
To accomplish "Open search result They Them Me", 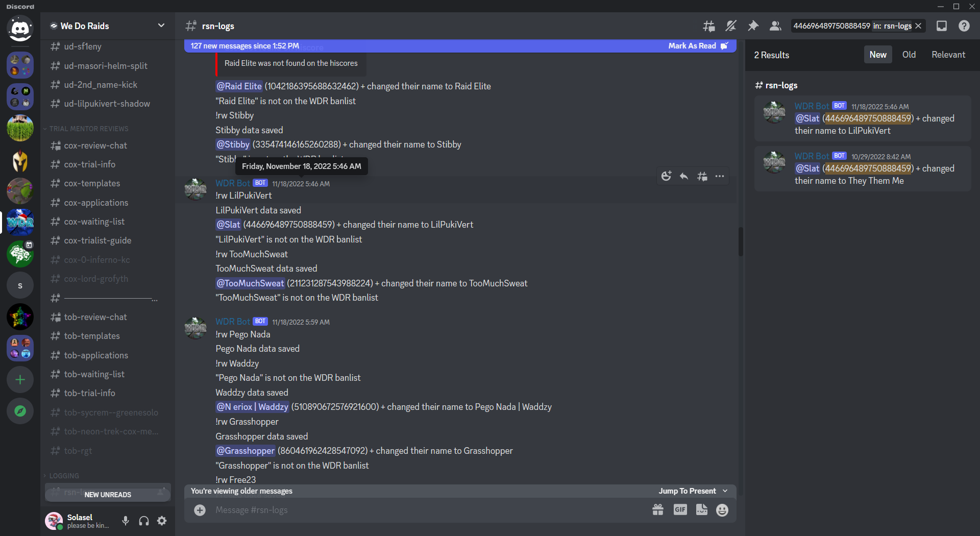I will pyautogui.click(x=863, y=168).
